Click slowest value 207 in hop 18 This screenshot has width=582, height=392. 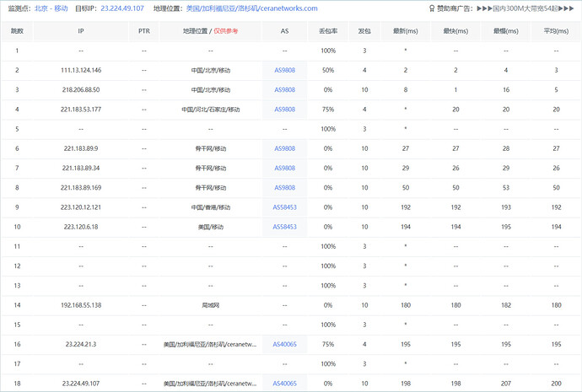506,384
